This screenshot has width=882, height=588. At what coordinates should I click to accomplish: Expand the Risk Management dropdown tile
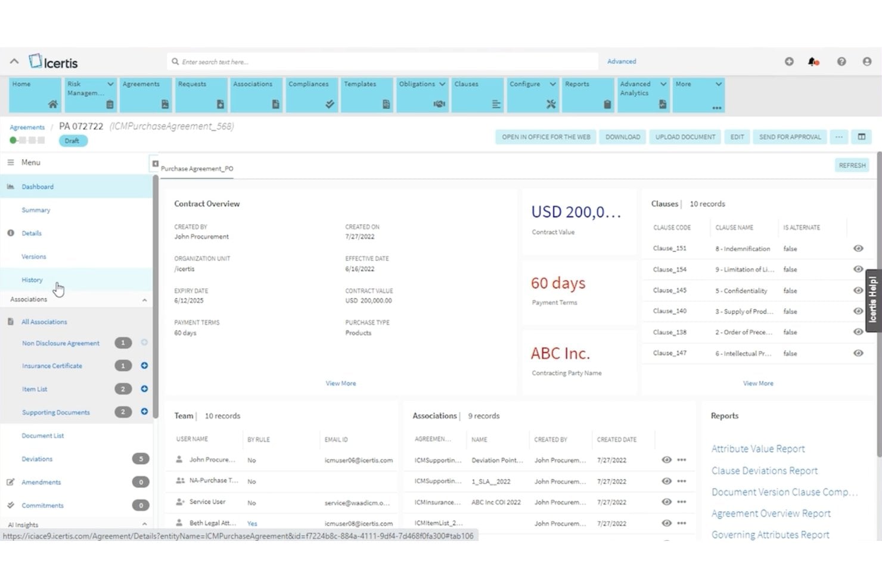click(110, 84)
